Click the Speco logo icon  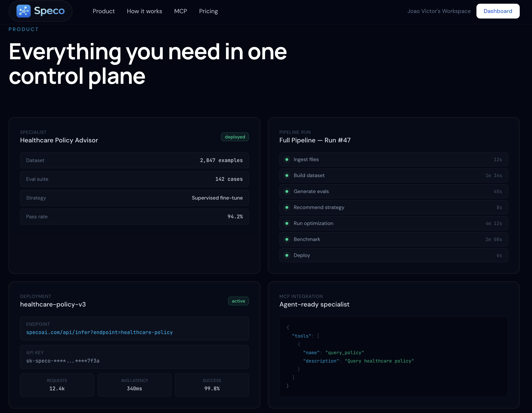click(x=23, y=11)
